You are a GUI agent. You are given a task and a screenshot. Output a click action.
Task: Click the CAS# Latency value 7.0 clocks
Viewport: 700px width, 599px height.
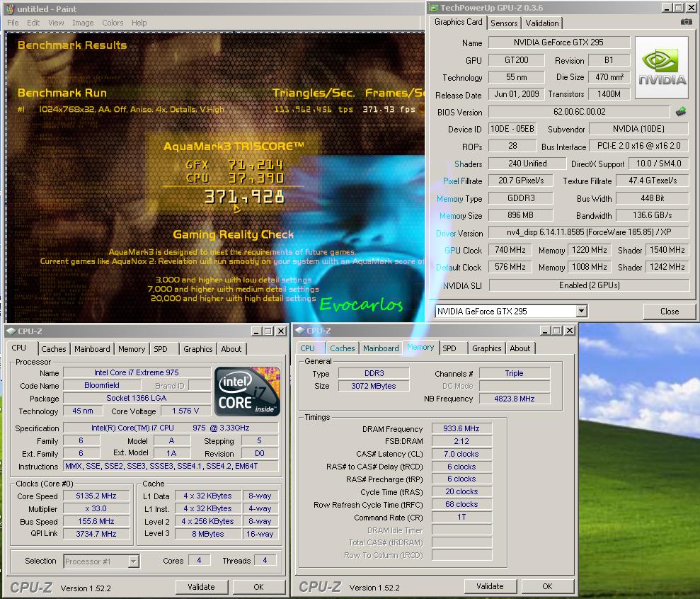coord(461,454)
